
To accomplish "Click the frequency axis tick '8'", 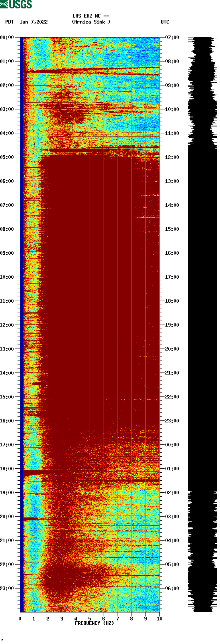I will pos(132,619).
